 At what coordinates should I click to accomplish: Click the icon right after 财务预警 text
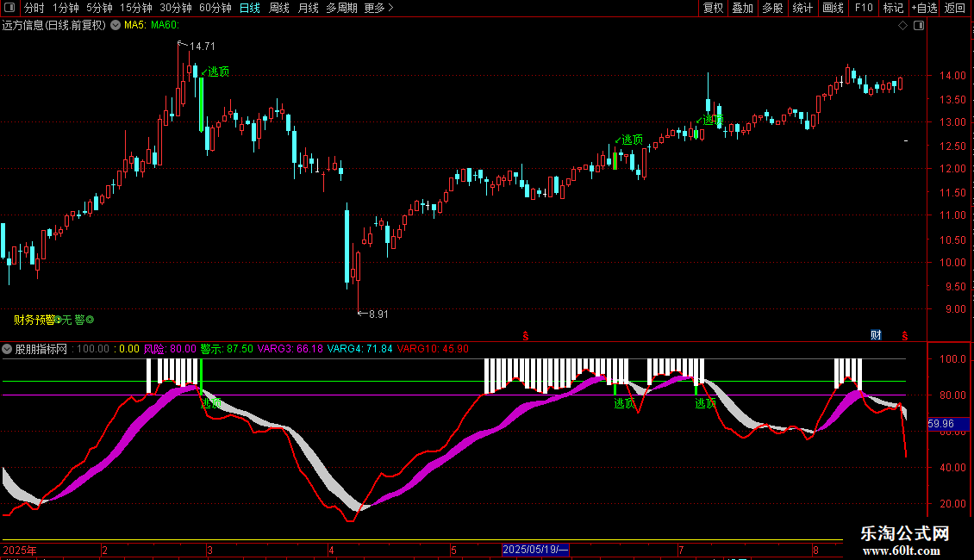(x=59, y=320)
